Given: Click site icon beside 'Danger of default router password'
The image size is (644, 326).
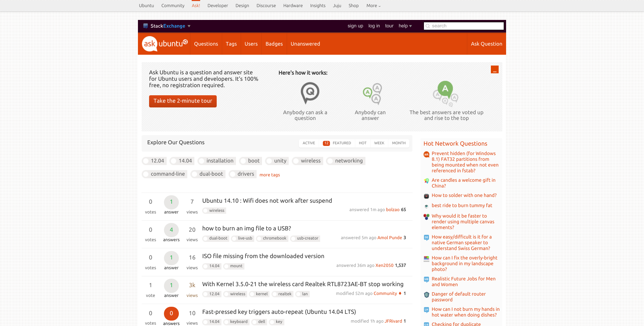Looking at the screenshot, I should pos(427,295).
